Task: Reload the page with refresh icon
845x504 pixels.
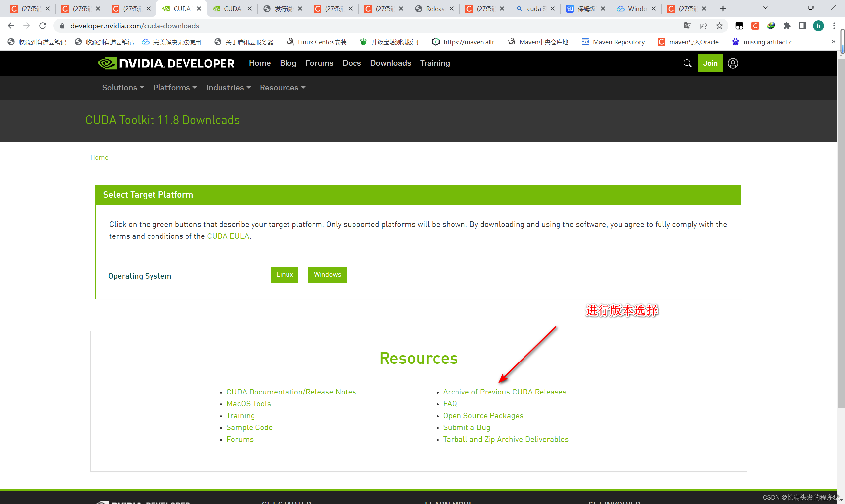Action: 43,26
